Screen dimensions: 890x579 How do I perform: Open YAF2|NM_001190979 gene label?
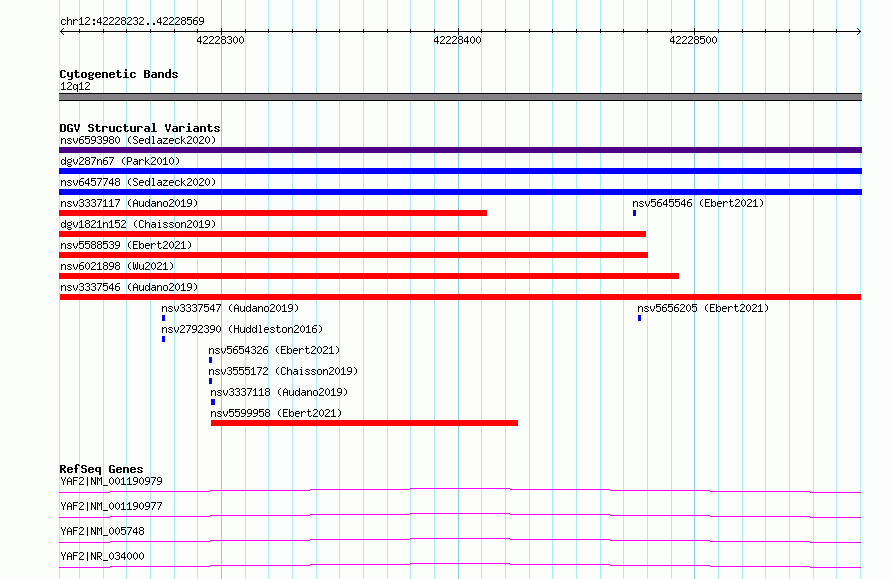click(111, 481)
